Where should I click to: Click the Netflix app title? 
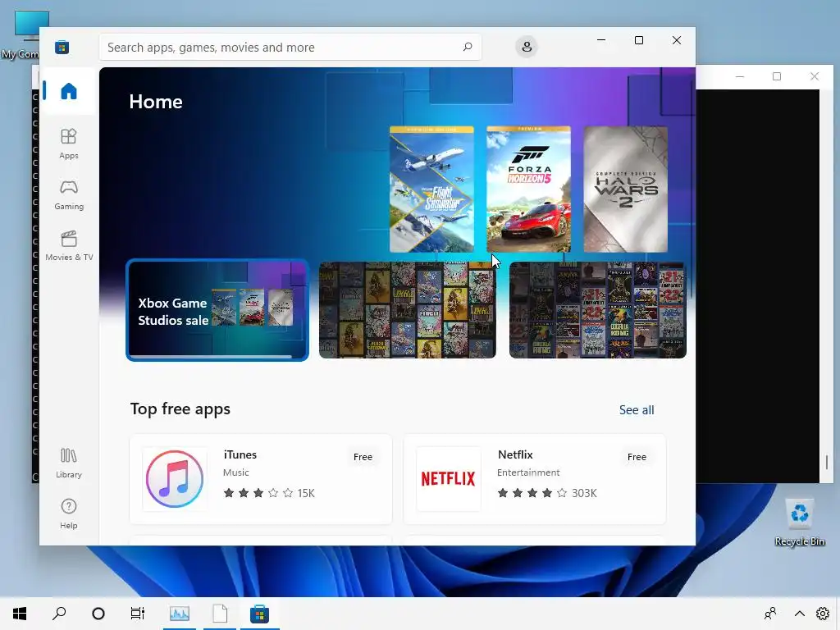[x=515, y=454]
